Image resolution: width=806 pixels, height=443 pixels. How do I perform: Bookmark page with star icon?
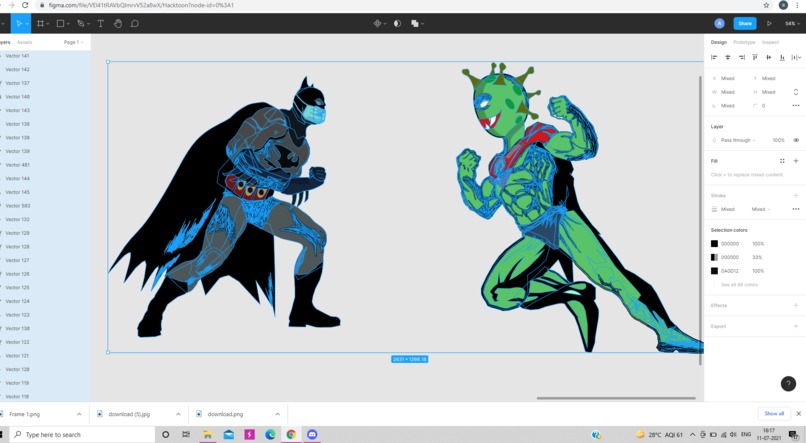[766, 5]
